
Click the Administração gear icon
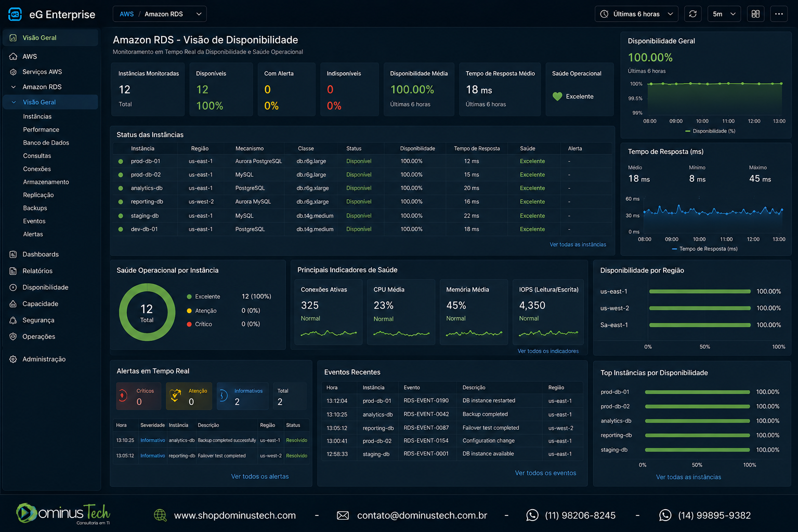point(13,359)
